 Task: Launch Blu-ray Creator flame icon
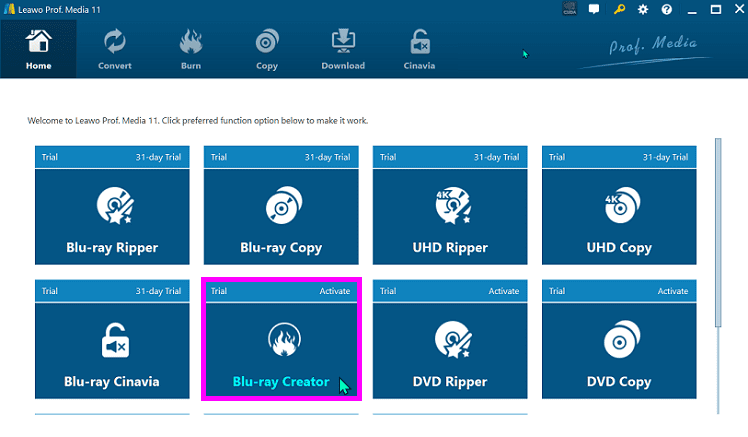click(x=284, y=340)
